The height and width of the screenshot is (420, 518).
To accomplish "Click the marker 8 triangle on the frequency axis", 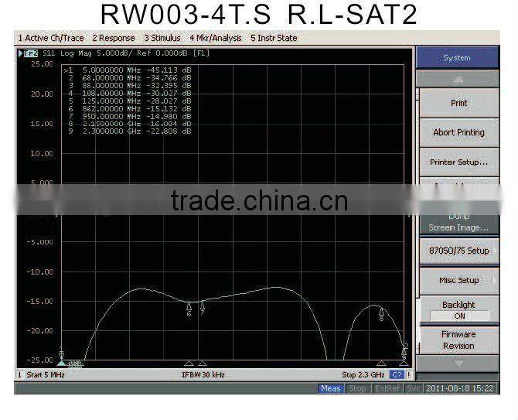I will click(381, 364).
